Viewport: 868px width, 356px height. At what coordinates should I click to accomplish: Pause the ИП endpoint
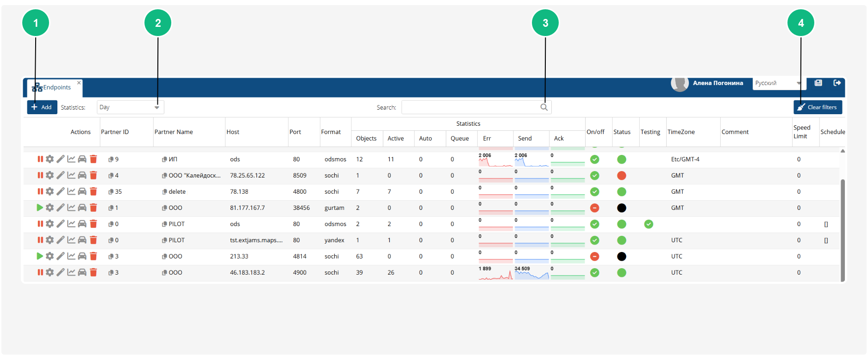(x=40, y=159)
